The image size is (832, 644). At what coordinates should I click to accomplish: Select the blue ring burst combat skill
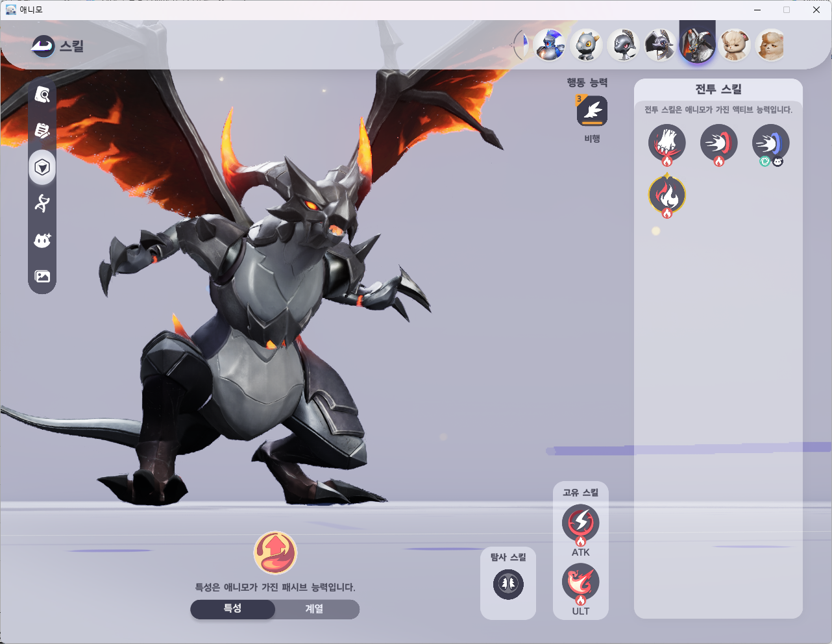(x=771, y=143)
